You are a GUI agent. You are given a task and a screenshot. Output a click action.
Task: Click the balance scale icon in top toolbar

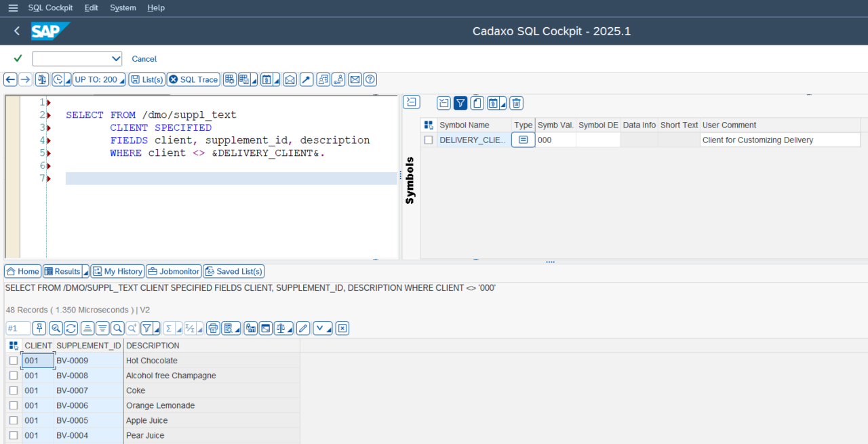42,79
